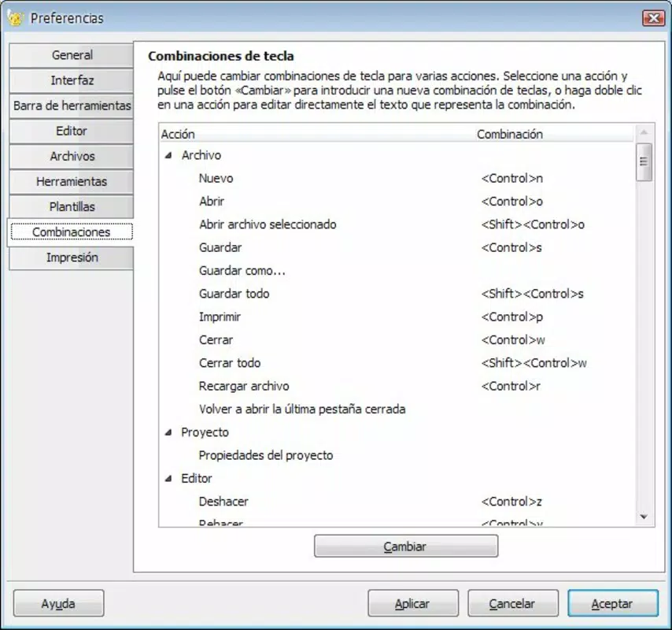
Task: Select the Editor preferences tab
Action: pos(72,131)
